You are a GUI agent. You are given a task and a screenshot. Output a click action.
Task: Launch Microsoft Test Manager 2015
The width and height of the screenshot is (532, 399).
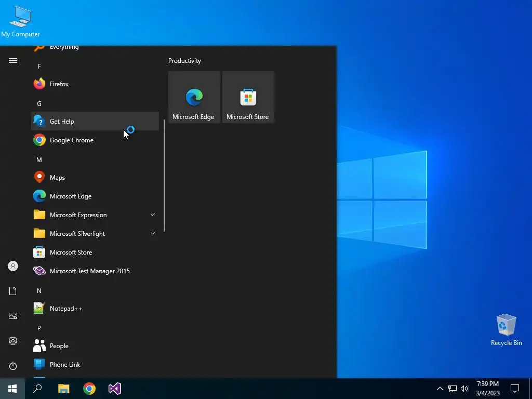tap(95, 271)
